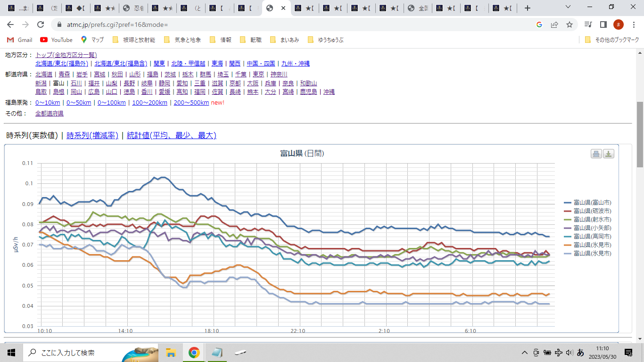Toggle the 富山県(小矢部) legend entry

pos(587,228)
